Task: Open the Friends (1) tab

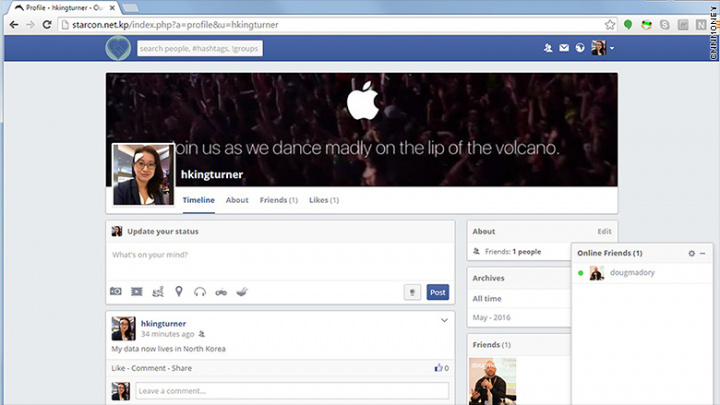Action: pyautogui.click(x=279, y=200)
